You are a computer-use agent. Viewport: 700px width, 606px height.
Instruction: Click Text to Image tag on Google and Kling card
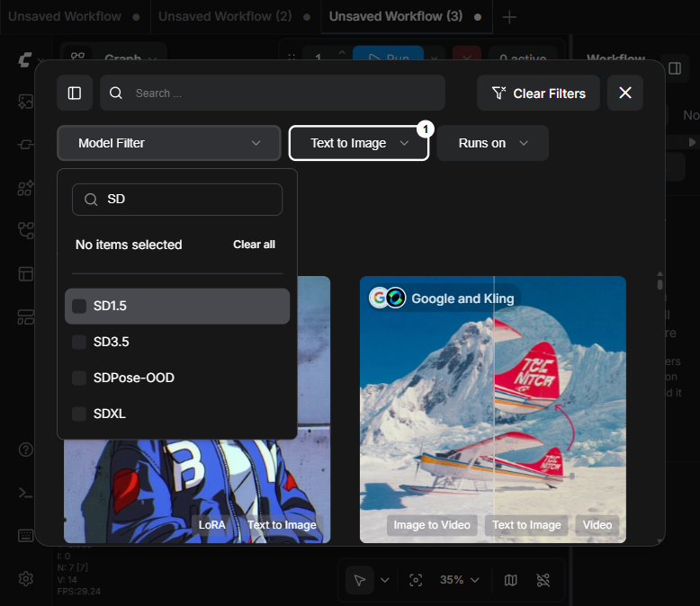click(x=526, y=525)
